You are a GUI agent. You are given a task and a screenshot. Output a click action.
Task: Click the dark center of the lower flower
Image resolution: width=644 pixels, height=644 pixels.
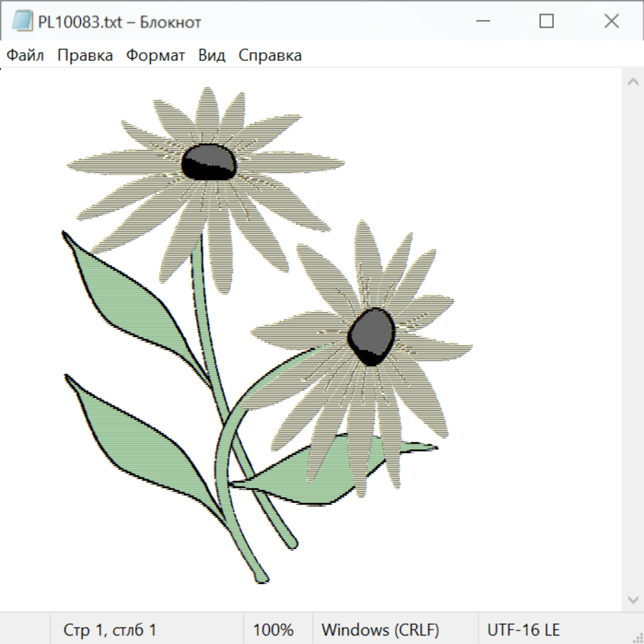pyautogui.click(x=371, y=336)
